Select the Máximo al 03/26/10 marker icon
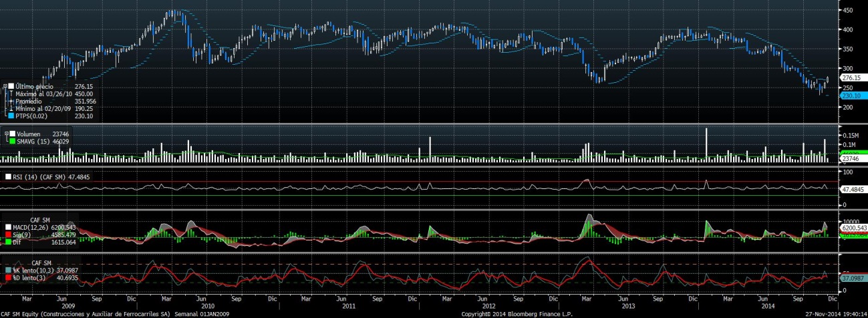The width and height of the screenshot is (868, 318). tap(11, 94)
